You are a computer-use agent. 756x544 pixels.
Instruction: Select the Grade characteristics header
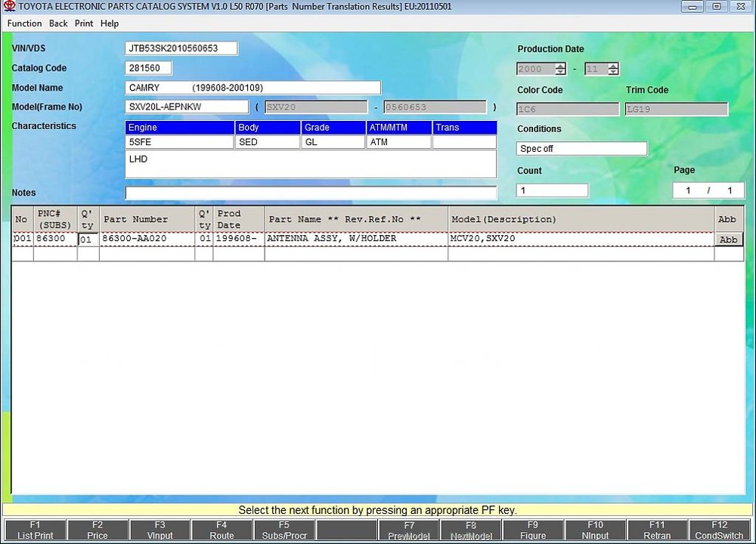tap(333, 127)
